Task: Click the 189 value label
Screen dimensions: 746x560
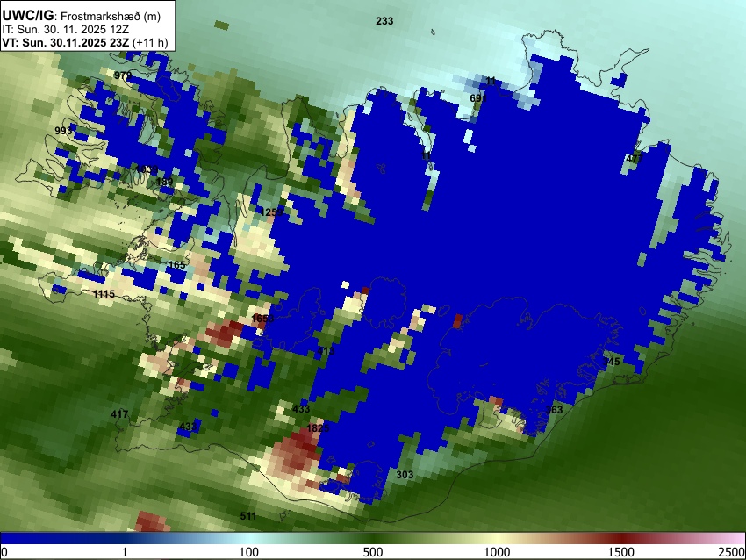Action: (165, 182)
